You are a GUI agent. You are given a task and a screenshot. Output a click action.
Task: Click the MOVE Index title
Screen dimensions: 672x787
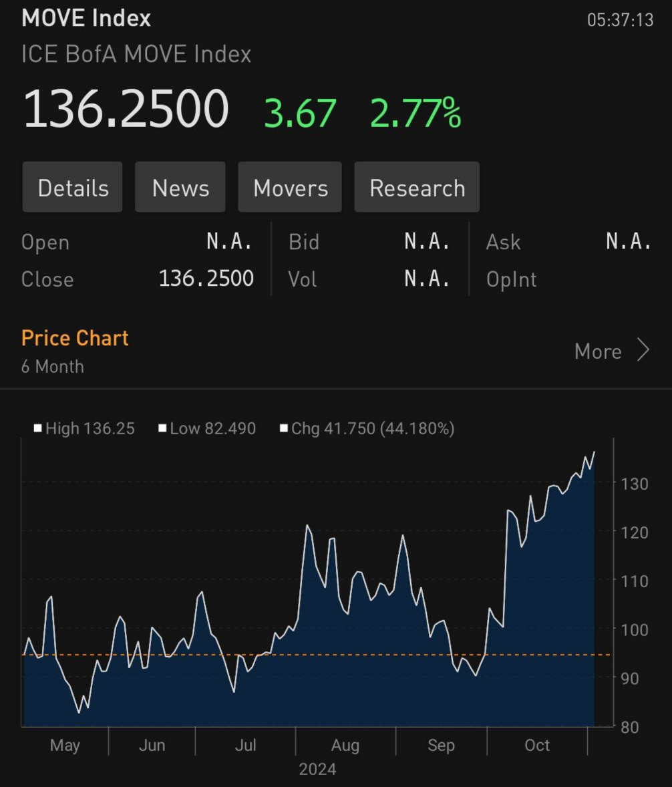pyautogui.click(x=86, y=18)
